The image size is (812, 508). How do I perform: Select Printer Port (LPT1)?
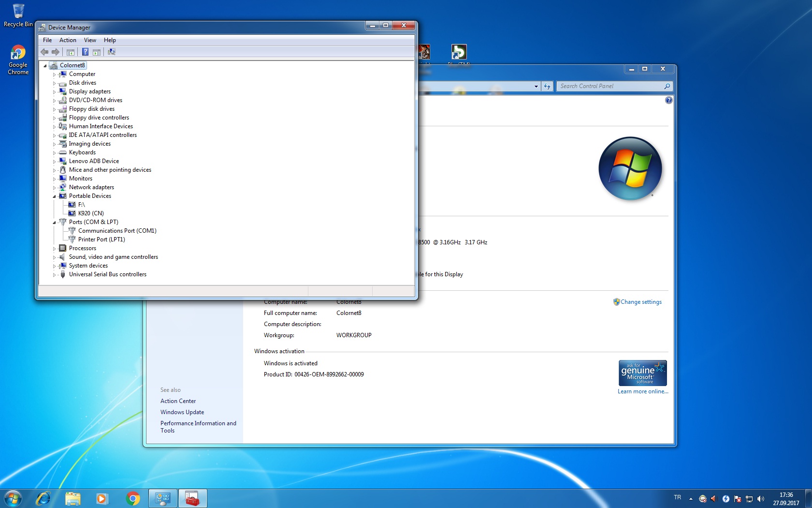click(101, 239)
